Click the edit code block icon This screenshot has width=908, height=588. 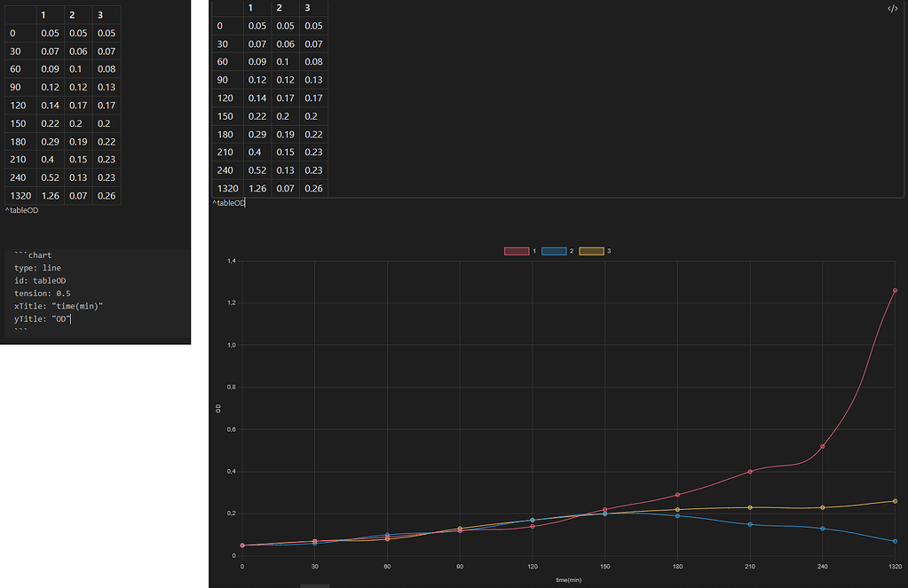pyautogui.click(x=895, y=7)
